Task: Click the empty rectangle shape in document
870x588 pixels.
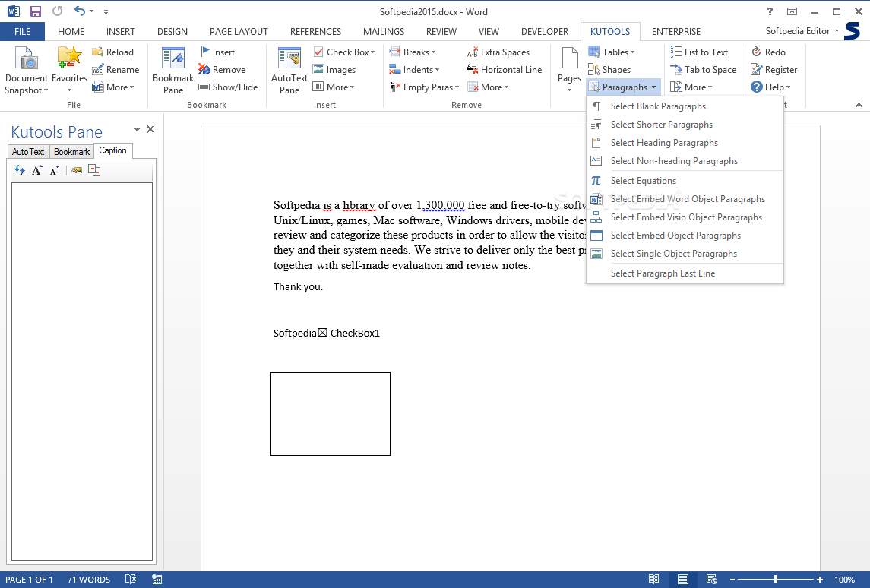Action: [x=330, y=414]
